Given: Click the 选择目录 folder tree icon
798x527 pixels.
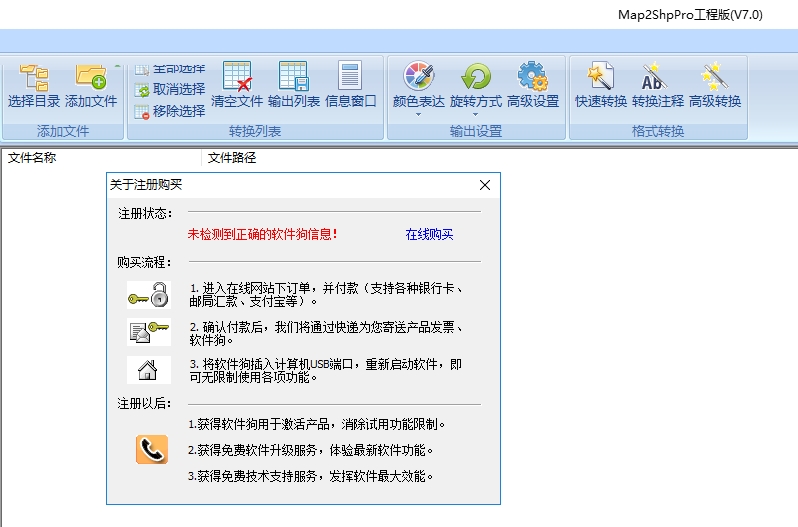Looking at the screenshot, I should (34, 77).
